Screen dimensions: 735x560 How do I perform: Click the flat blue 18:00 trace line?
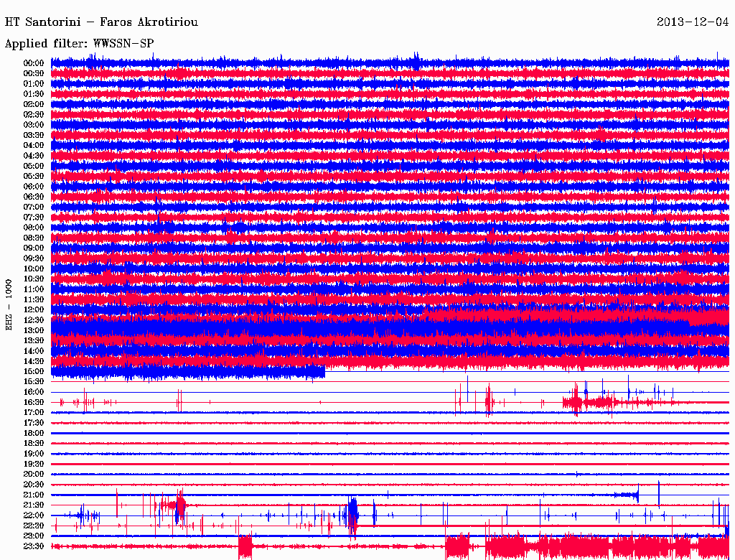pyautogui.click(x=388, y=433)
